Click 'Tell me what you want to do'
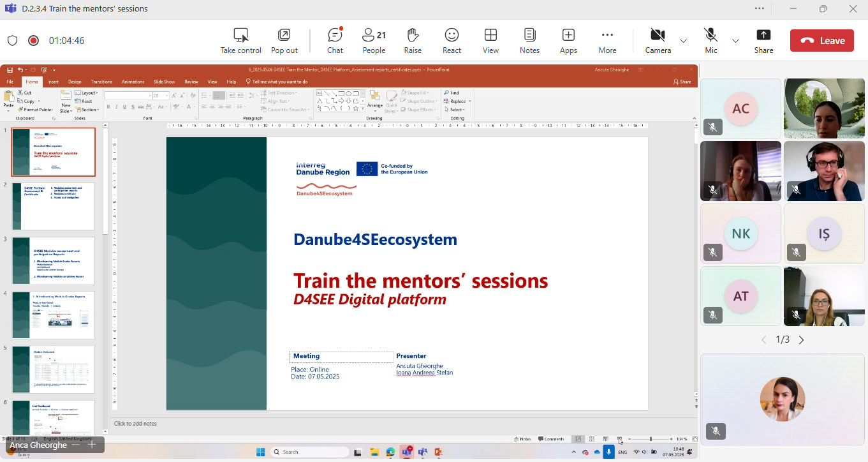Image resolution: width=868 pixels, height=462 pixels. (277, 82)
